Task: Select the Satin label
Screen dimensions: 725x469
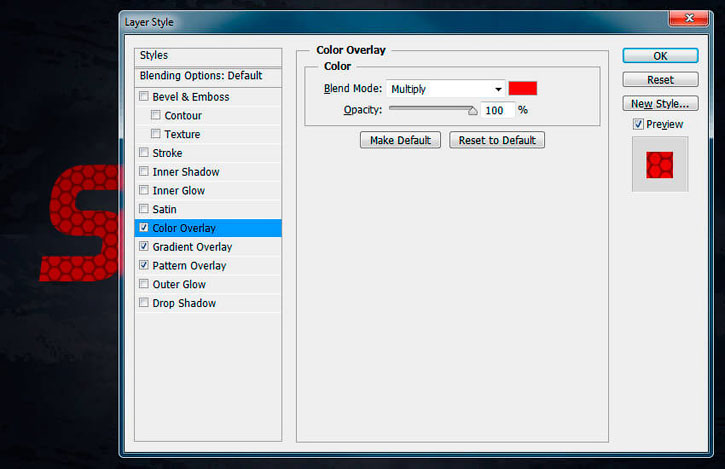Action: point(165,209)
